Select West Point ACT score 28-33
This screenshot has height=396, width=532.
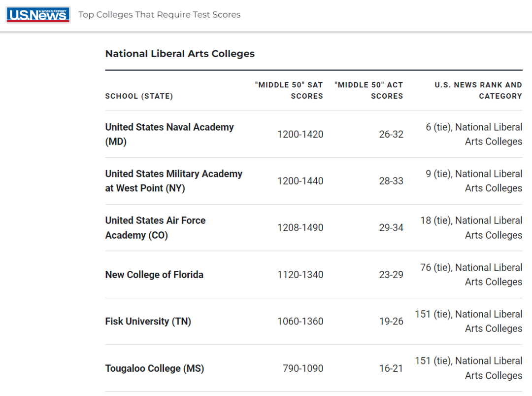pyautogui.click(x=391, y=181)
